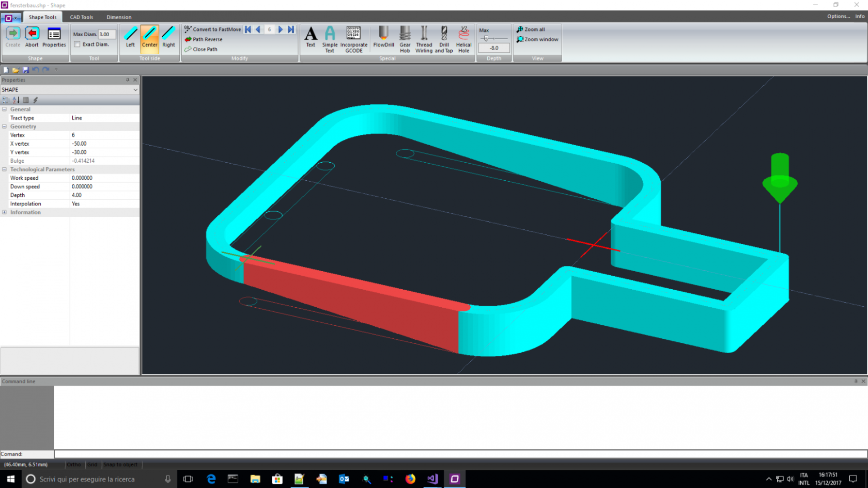Choose the Gear Hob tool

click(x=405, y=39)
